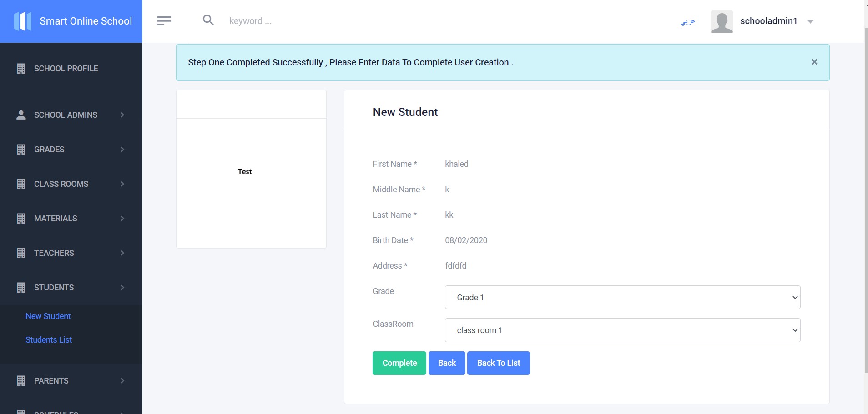Select New Student in sidebar submenu
The width and height of the screenshot is (868, 414).
[x=48, y=316]
